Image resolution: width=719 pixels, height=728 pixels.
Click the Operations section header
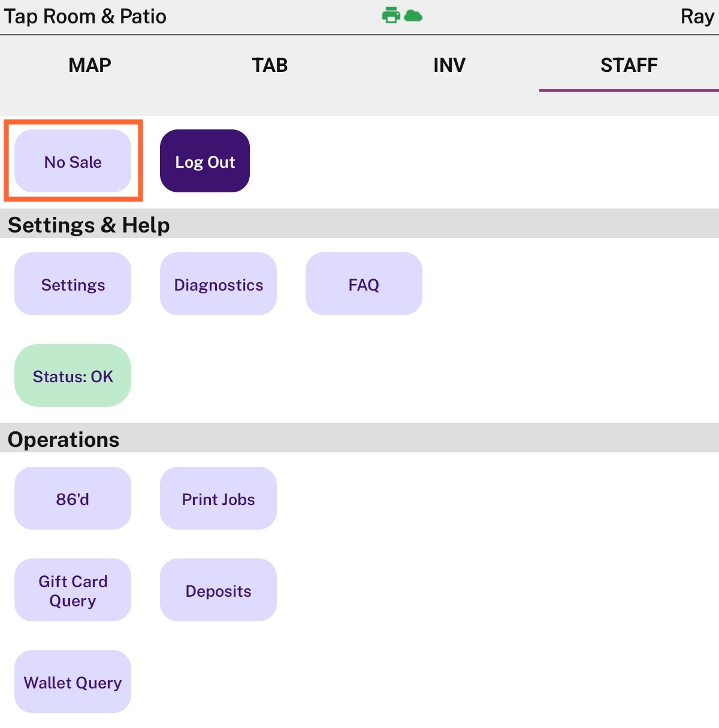click(64, 439)
